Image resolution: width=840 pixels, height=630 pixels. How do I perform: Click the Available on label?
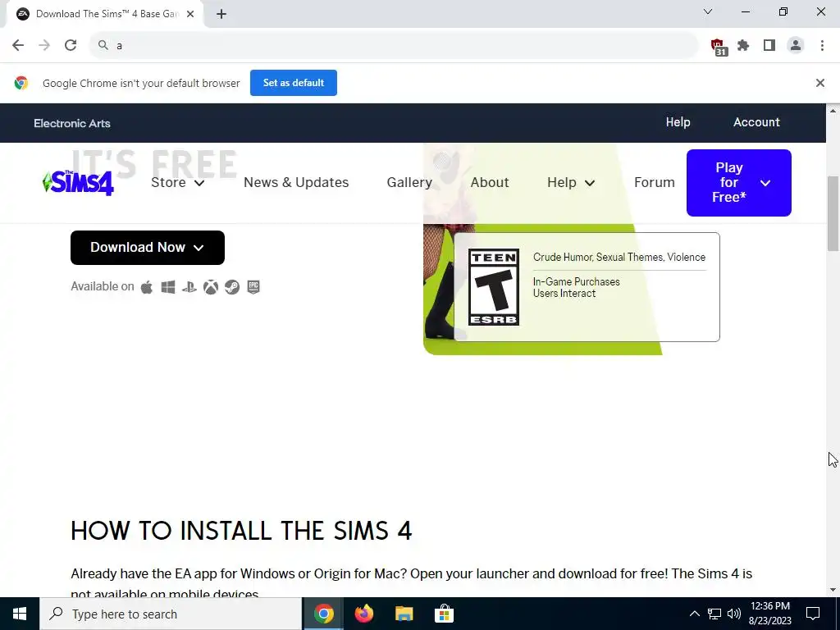click(x=103, y=286)
